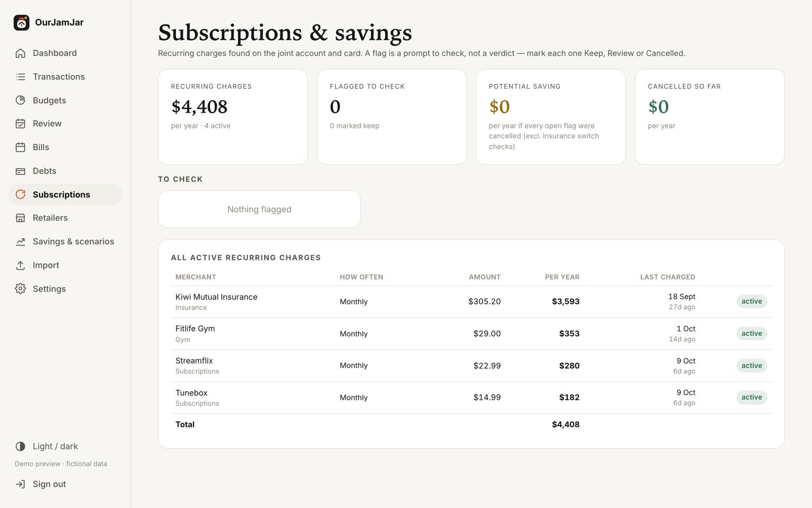The height and width of the screenshot is (508, 812).
Task: Open the Retailers page label
Action: click(x=50, y=218)
